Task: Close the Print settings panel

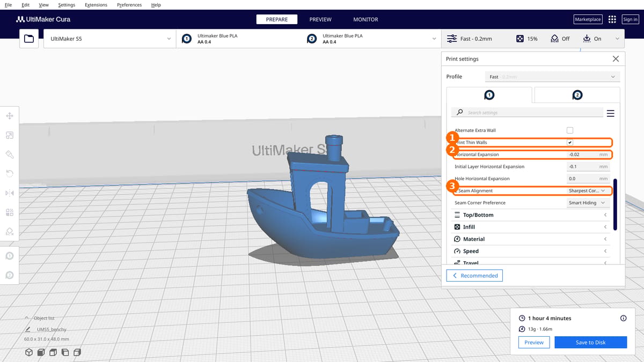Action: (x=616, y=58)
